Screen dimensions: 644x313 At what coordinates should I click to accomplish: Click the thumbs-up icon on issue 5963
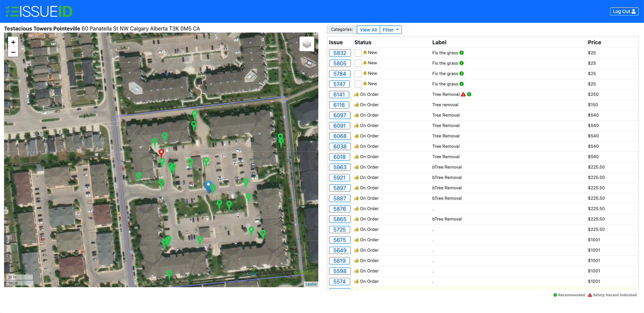point(357,167)
